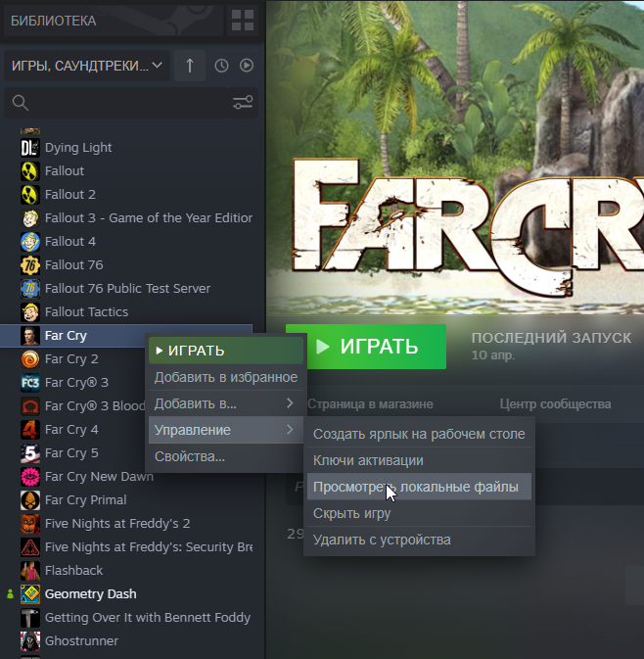
Task: Open Ключи активации entry
Action: (x=419, y=460)
